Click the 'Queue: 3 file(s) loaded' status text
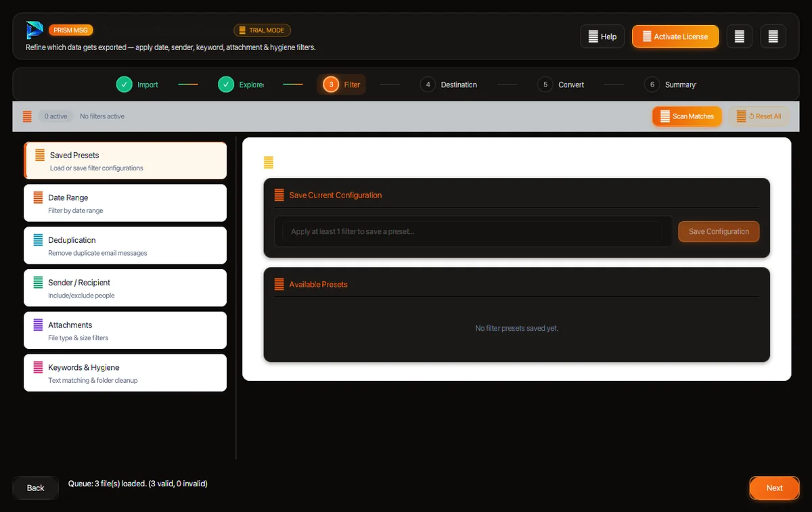Screen dimensions: 812x512 (138, 484)
